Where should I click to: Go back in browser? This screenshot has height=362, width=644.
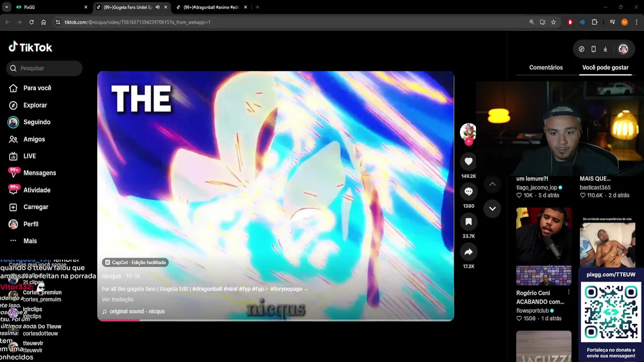coord(7,22)
